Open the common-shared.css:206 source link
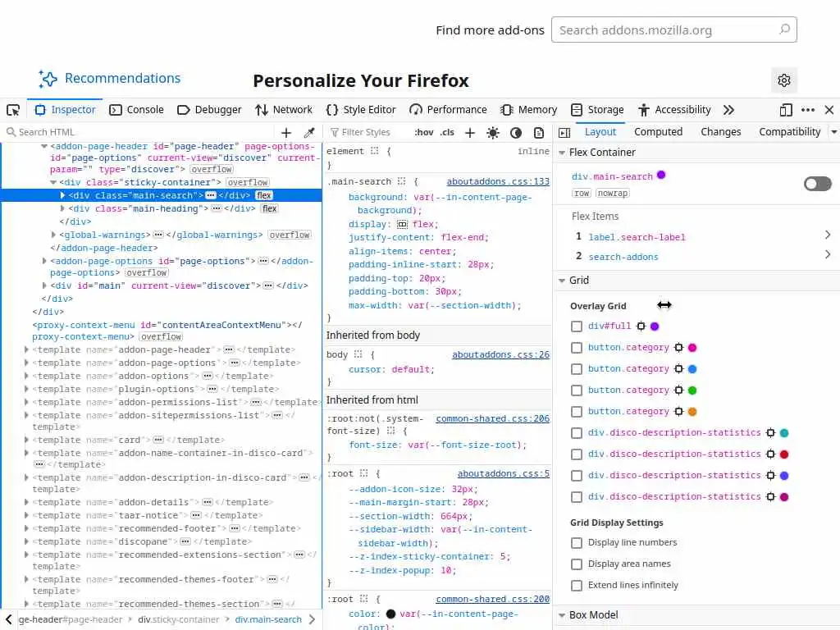 [x=492, y=419]
